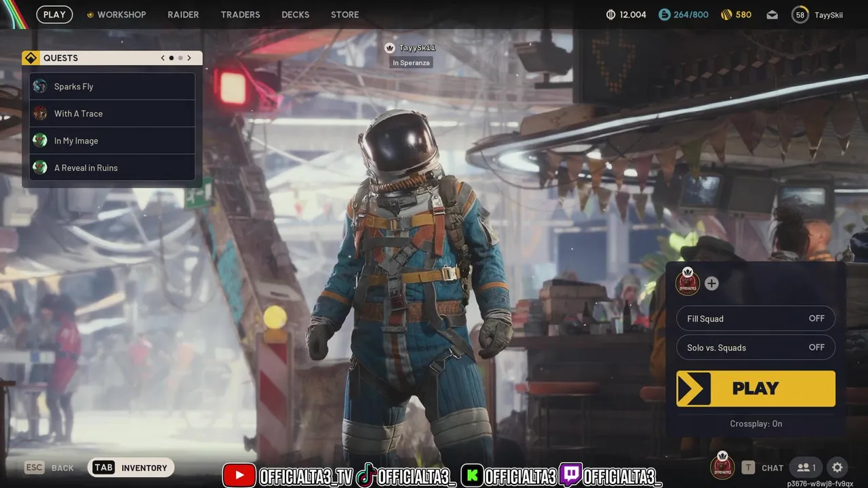Image resolution: width=868 pixels, height=488 pixels.
Task: Toggle Fill Squad setting
Action: (755, 319)
